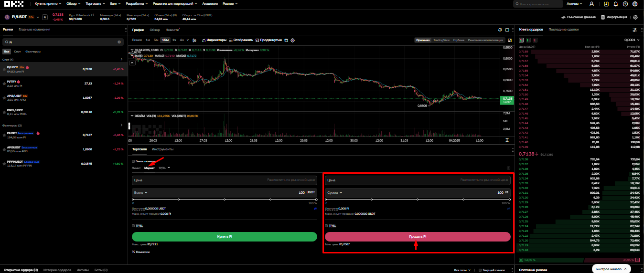Viewport: 644px width, 273px height.
Task: Open the trade form help icon
Action: (x=508, y=168)
